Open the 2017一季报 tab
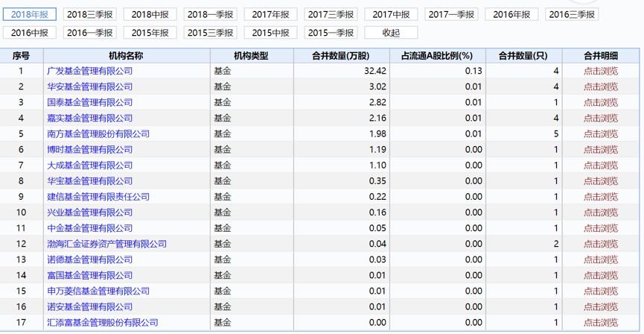Viewport: 644px width, 334px height. point(451,14)
